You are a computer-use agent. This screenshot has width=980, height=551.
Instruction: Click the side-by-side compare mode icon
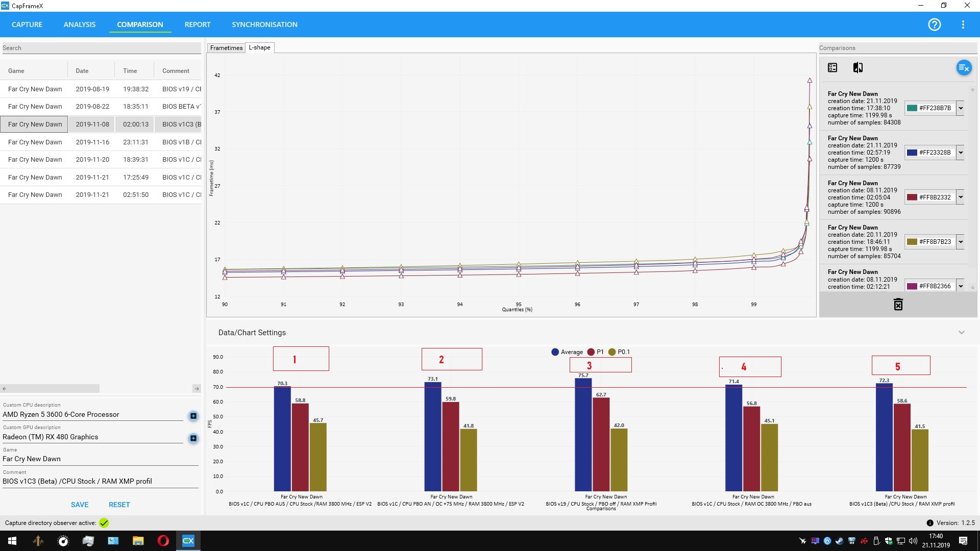tap(858, 68)
